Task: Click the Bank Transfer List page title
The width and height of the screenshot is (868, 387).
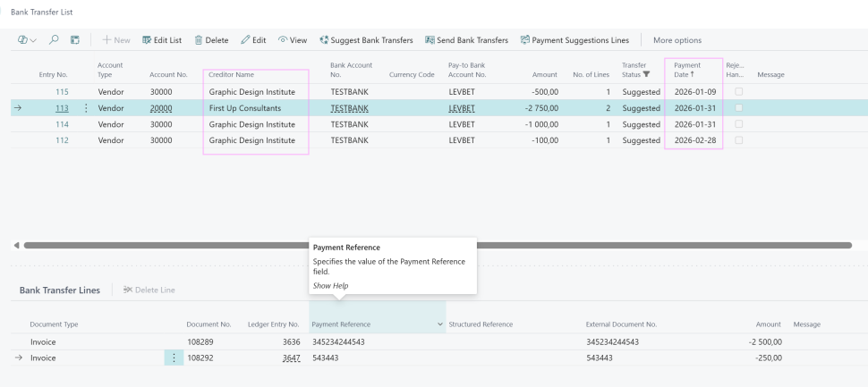Action: click(x=41, y=12)
